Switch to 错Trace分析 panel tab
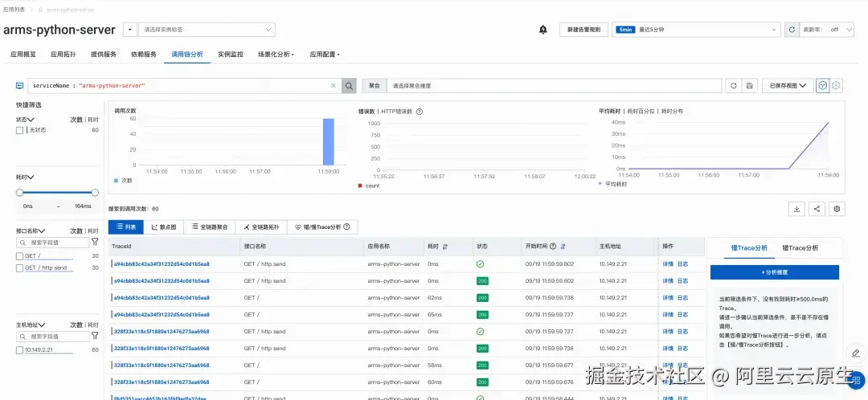The width and height of the screenshot is (868, 400). point(800,248)
